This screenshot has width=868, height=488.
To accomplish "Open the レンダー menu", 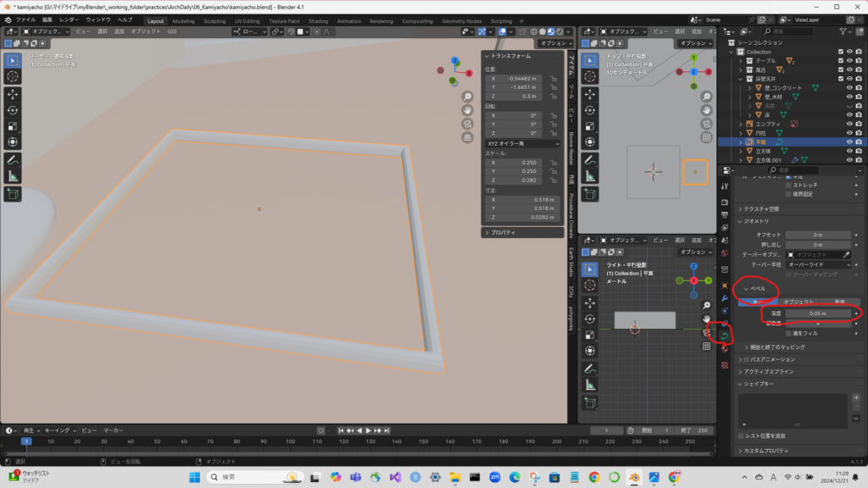I will click(69, 19).
